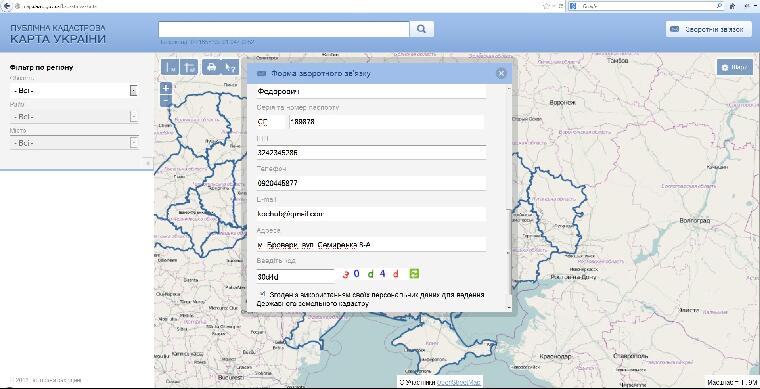Viewport: 760px width, 389px height.
Task: Click the passport series field CC
Action: point(271,122)
